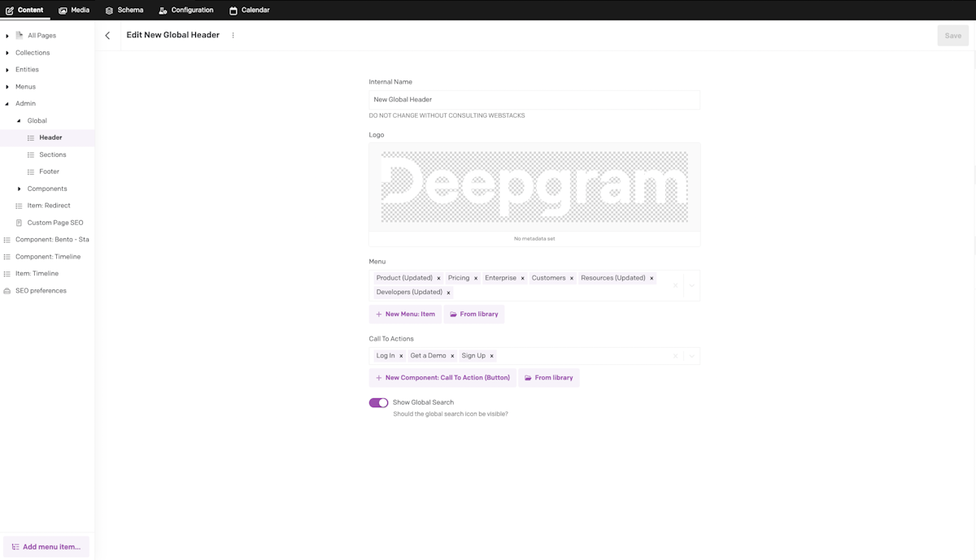Click the back arrow icon
The width and height of the screenshot is (976, 560).
[x=107, y=36]
